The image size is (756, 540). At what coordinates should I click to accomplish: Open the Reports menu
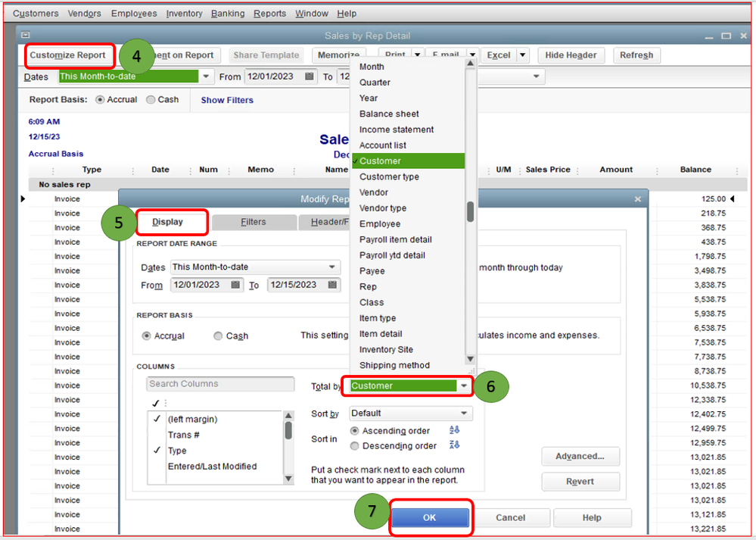269,14
